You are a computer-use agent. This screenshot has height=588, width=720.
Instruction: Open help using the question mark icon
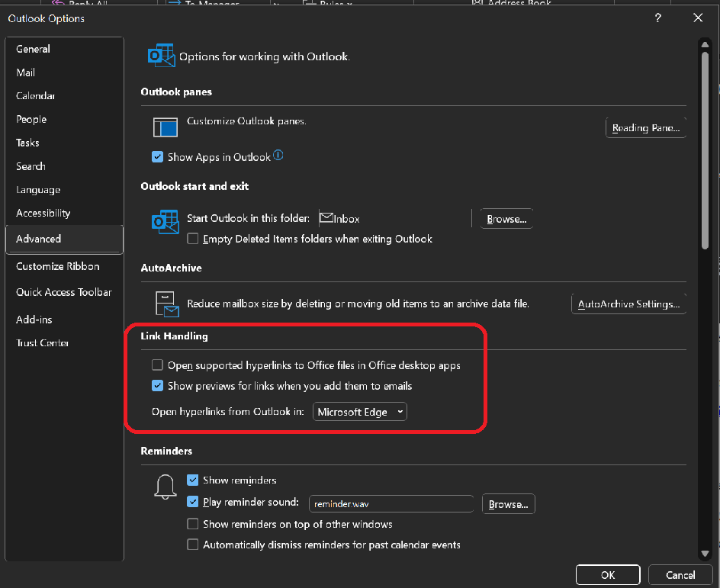click(x=658, y=18)
